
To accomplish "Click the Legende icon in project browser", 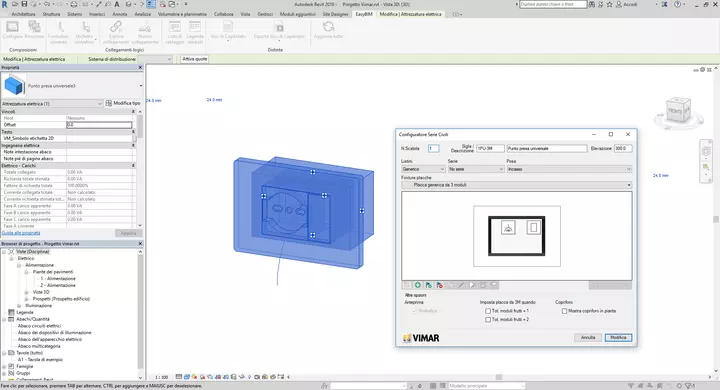I will coord(11,312).
